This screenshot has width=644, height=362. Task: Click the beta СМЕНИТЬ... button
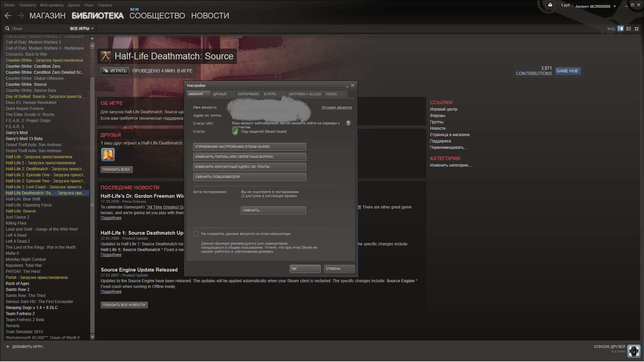273,210
